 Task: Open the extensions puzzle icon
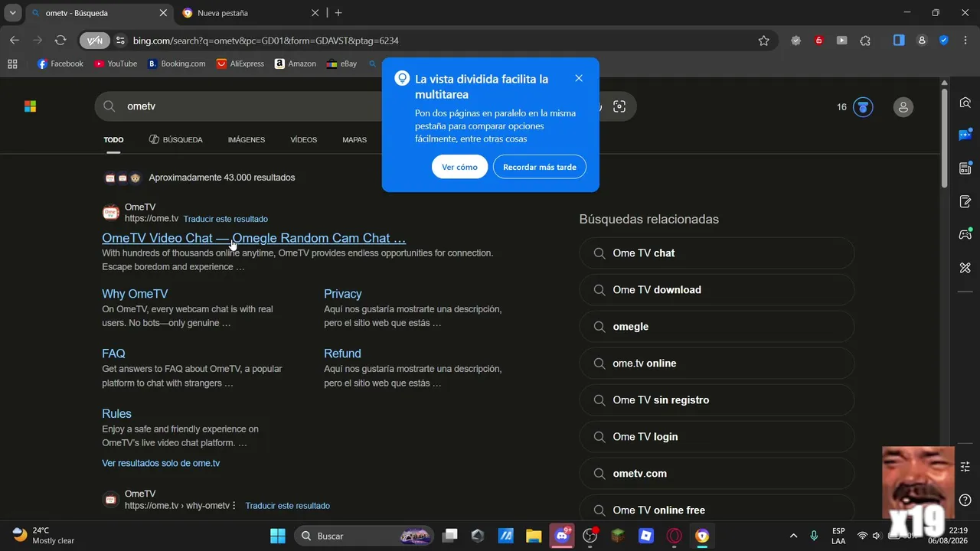(865, 41)
